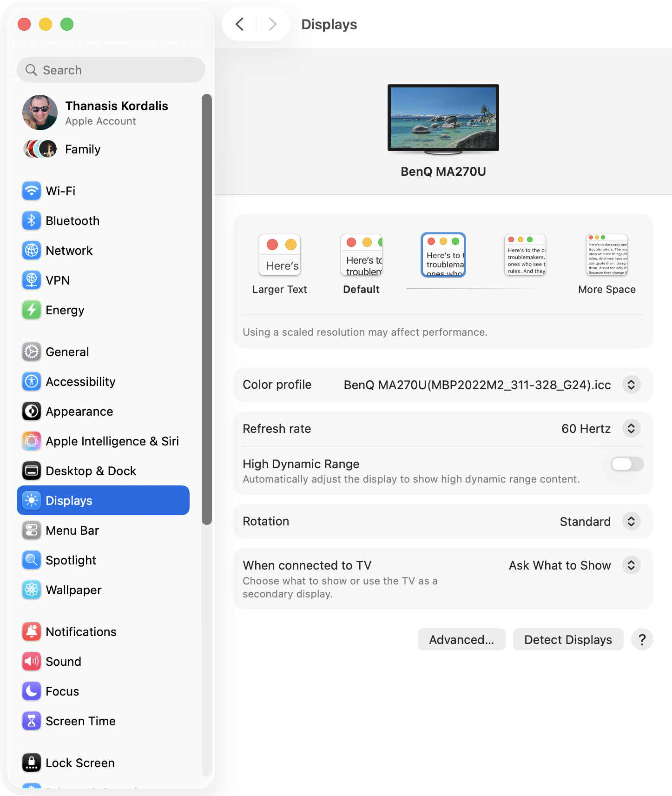The image size is (672, 796).
Task: Click the sidebar scrollbar
Action: click(207, 309)
